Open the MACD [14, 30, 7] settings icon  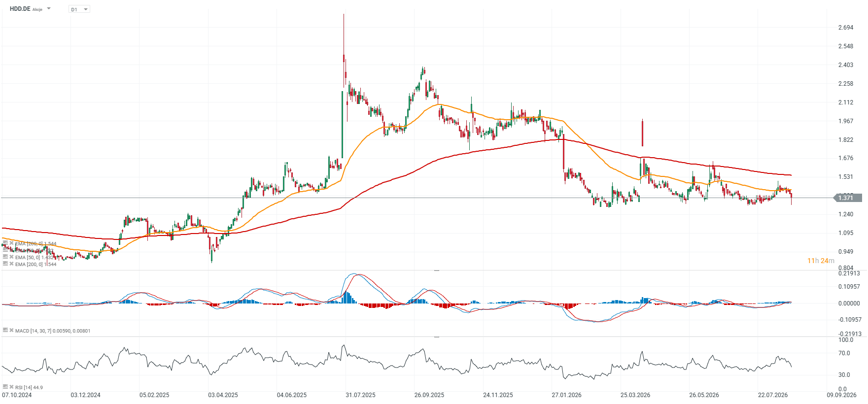(5, 330)
